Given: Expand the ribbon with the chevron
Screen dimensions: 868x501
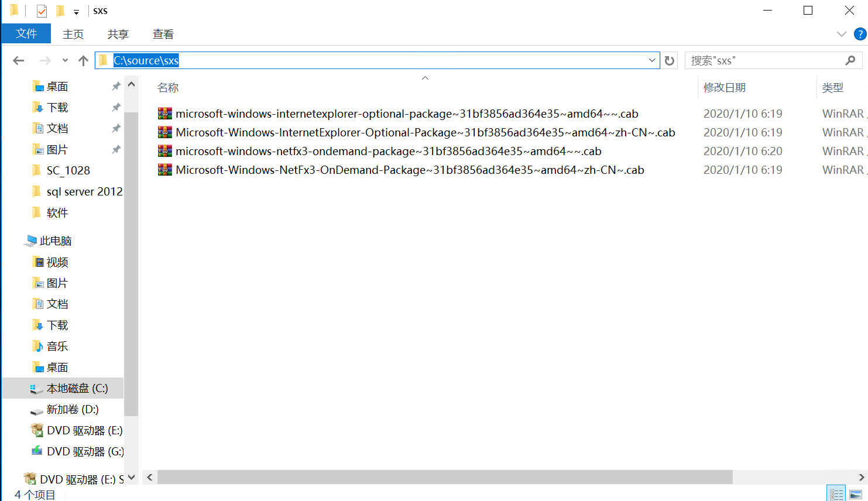Looking at the screenshot, I should (x=842, y=34).
